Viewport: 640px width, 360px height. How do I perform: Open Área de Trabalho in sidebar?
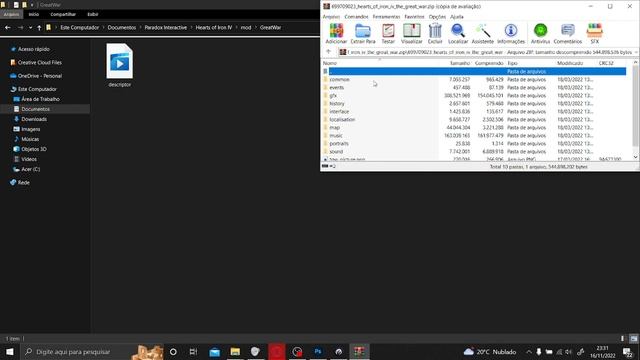coord(40,99)
